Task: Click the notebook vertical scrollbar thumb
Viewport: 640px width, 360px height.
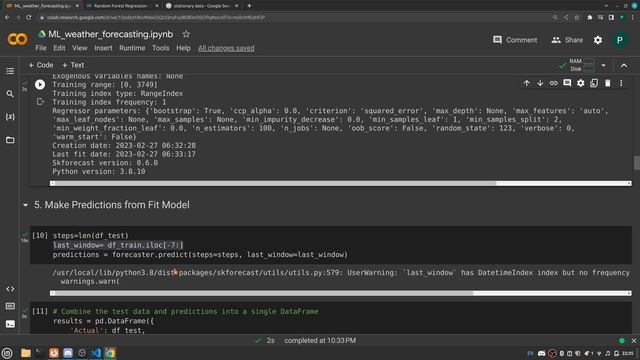Action: 636,162
